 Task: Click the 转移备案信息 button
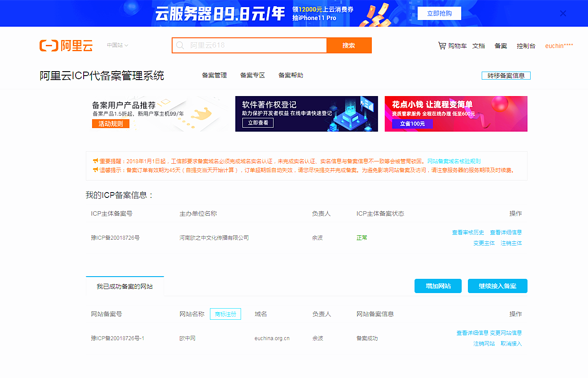[x=506, y=76]
